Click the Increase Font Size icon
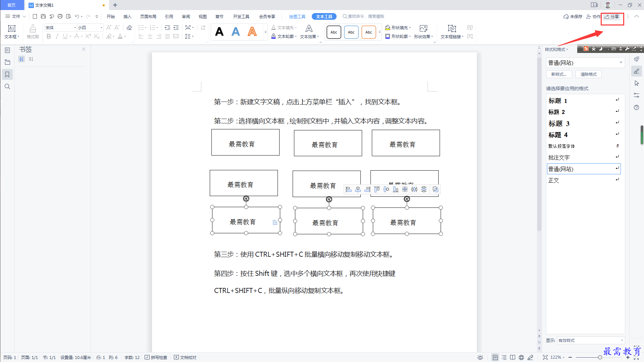644x362 pixels. coord(109,27)
